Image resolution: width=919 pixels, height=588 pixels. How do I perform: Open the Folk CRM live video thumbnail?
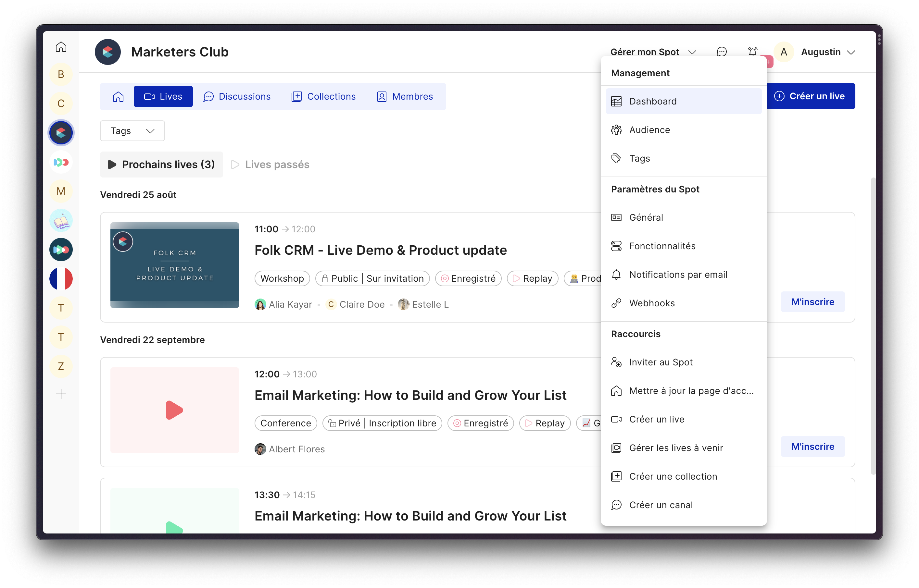pyautogui.click(x=174, y=265)
